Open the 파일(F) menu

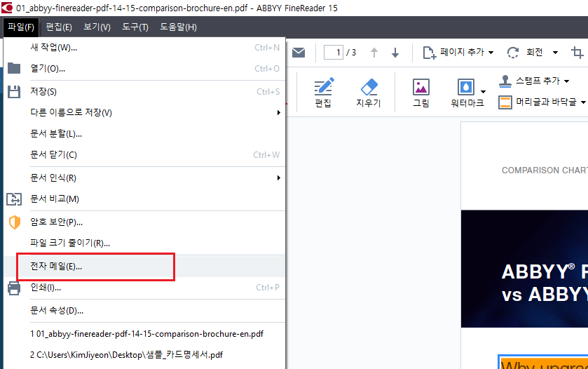21,27
